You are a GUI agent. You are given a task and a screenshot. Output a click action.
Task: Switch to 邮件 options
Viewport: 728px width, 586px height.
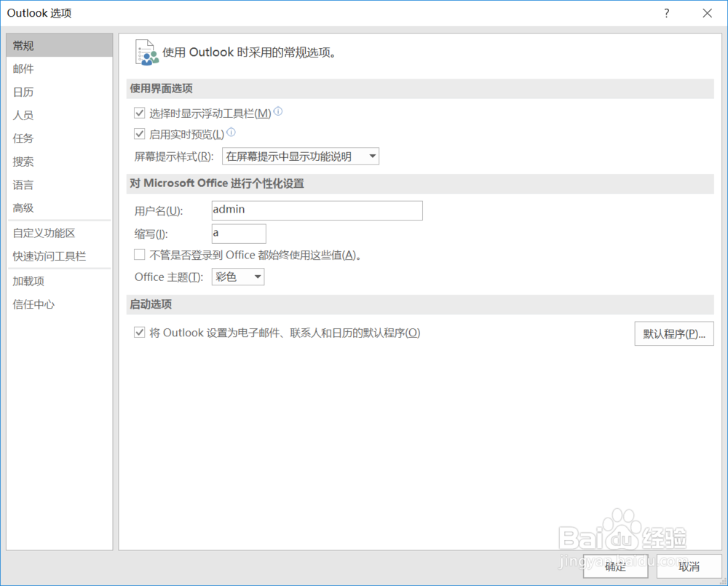tap(60, 68)
